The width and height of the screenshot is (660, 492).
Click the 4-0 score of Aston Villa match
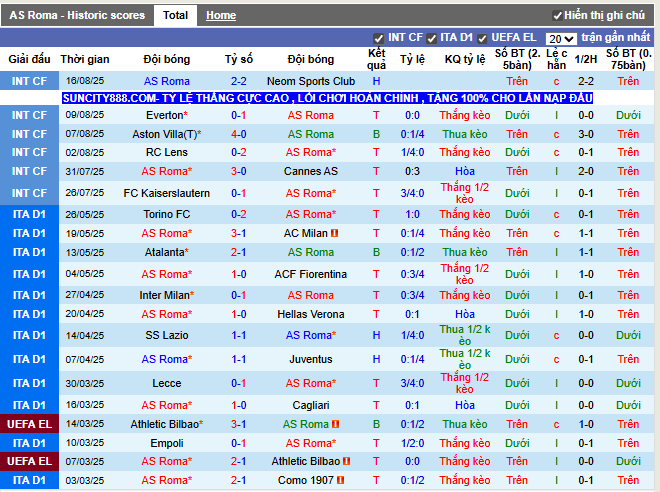[x=239, y=134]
